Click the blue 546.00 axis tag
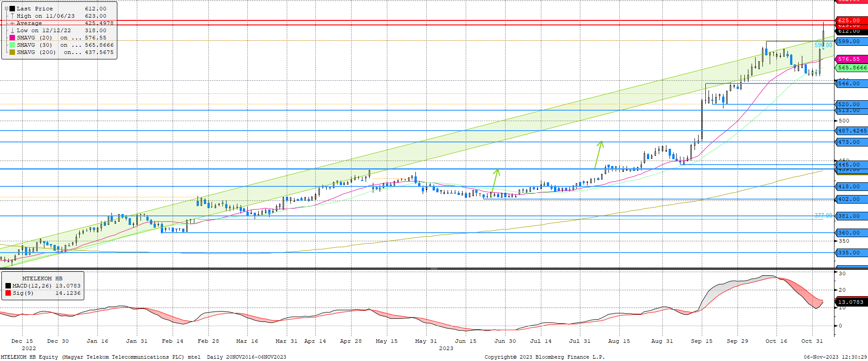Viewport: 868px width, 361px height. 851,83
